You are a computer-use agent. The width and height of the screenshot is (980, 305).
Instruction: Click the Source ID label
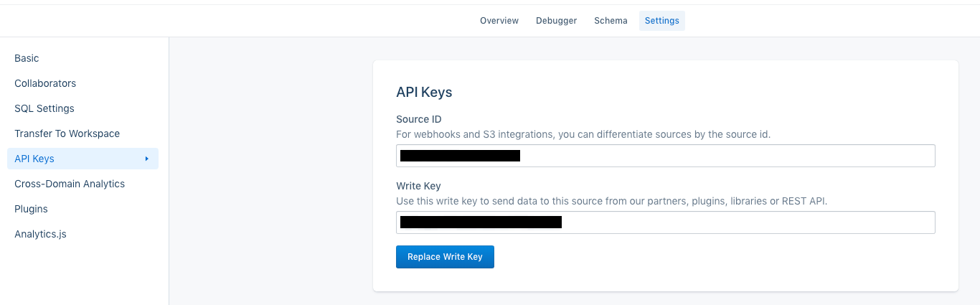[x=418, y=119]
